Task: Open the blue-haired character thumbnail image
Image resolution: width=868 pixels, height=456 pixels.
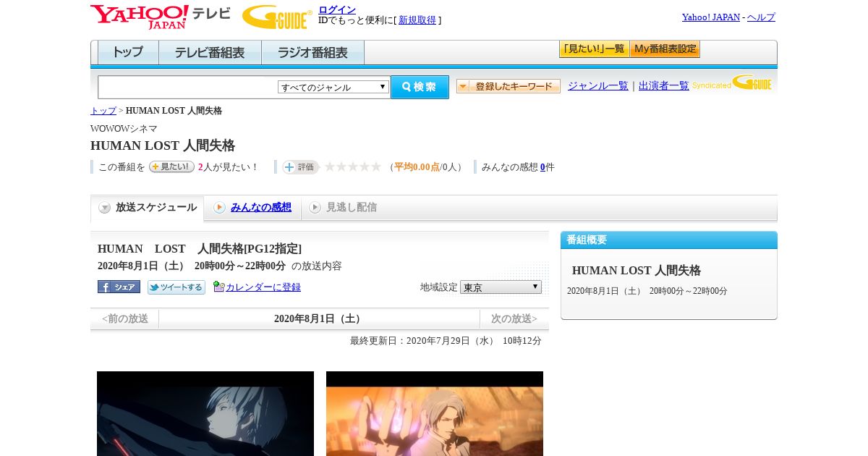Action: coord(205,413)
